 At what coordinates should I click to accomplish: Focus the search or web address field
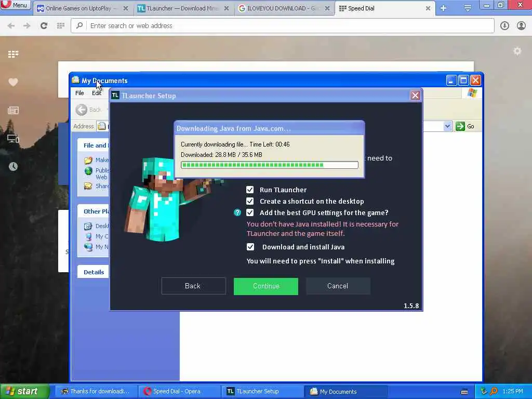(x=282, y=25)
